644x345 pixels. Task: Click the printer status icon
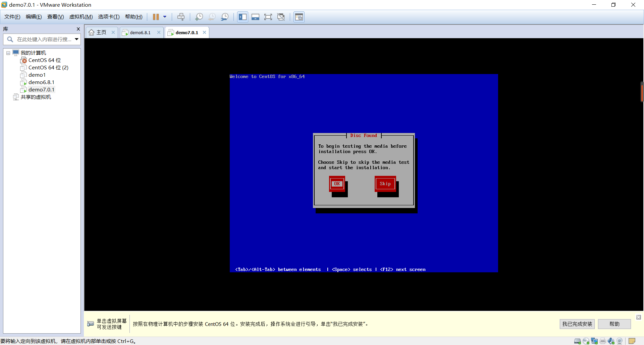603,341
